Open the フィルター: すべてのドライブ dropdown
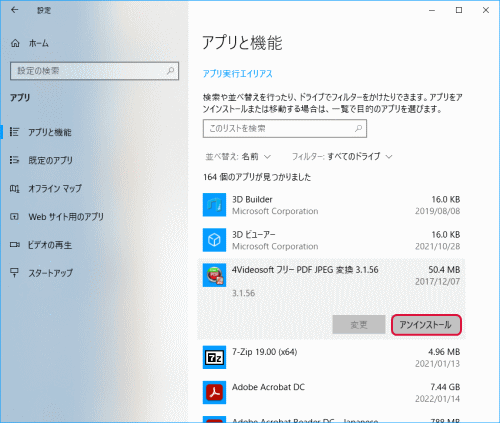 [342, 156]
